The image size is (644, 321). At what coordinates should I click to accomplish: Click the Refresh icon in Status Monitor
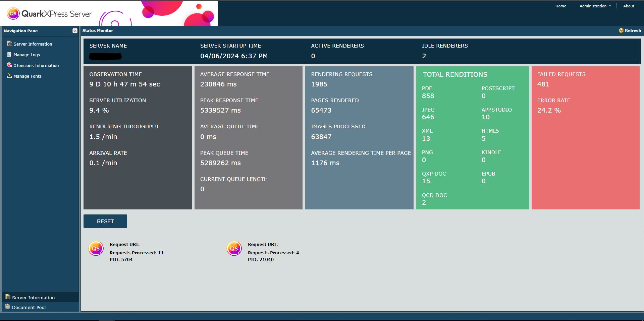tap(621, 30)
